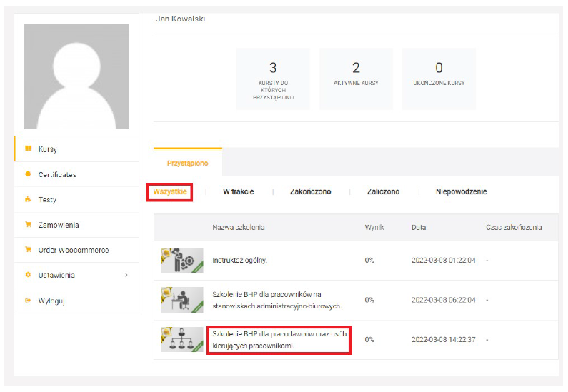Click the user profile avatar picture
This screenshot has width=568, height=392.
coord(76,76)
